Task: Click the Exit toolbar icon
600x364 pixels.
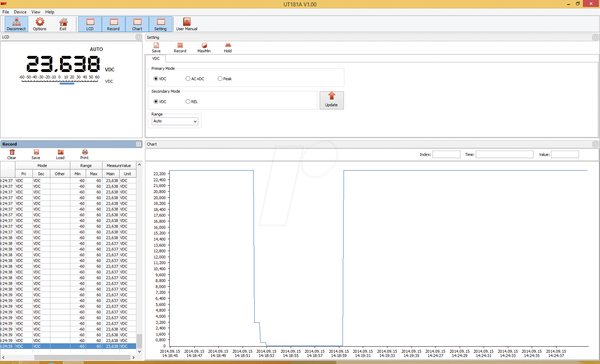Action: pos(63,24)
